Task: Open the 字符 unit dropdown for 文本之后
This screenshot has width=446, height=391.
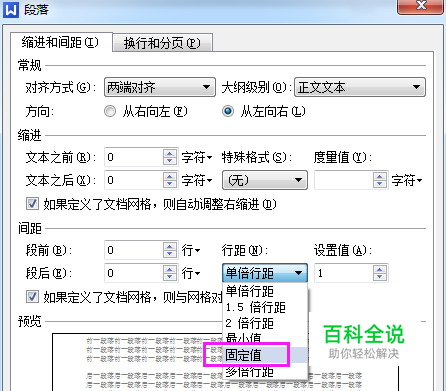Action: [x=197, y=180]
